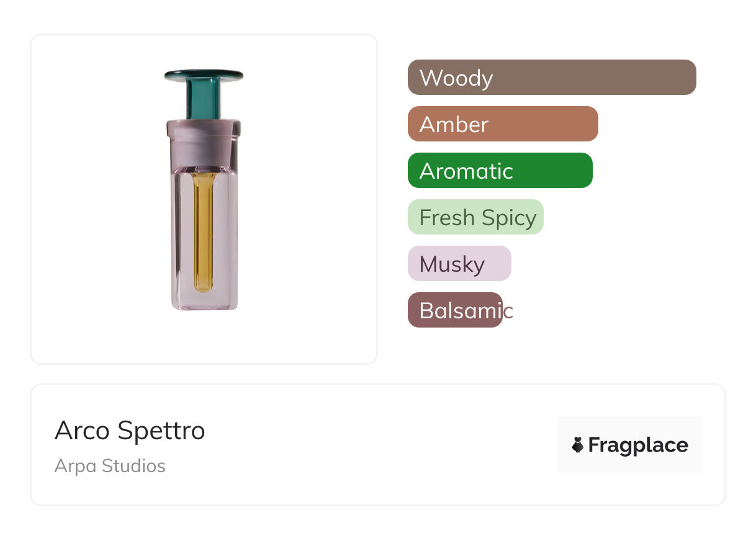This screenshot has height=536, width=756.
Task: Click the "Aromatic" label text
Action: 466,171
